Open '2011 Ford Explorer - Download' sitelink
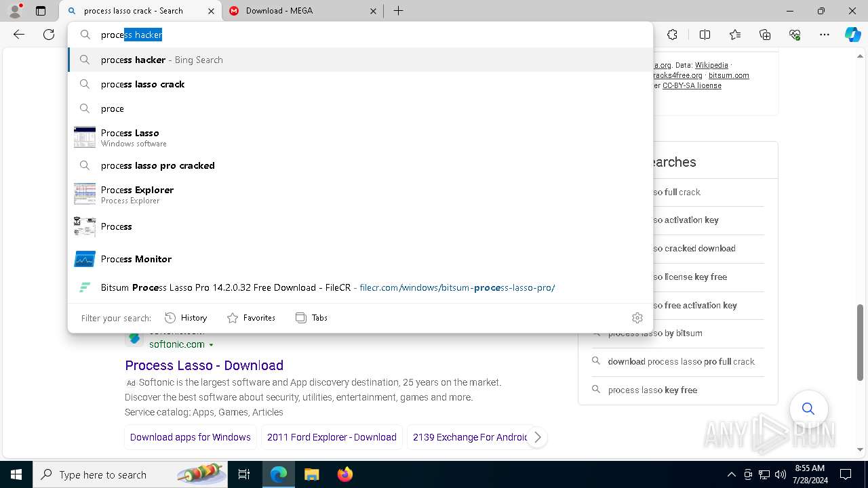 pyautogui.click(x=332, y=437)
